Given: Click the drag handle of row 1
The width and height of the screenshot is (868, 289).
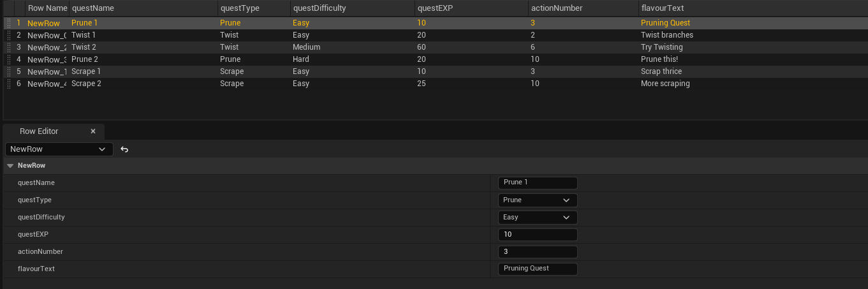Looking at the screenshot, I should (8, 23).
